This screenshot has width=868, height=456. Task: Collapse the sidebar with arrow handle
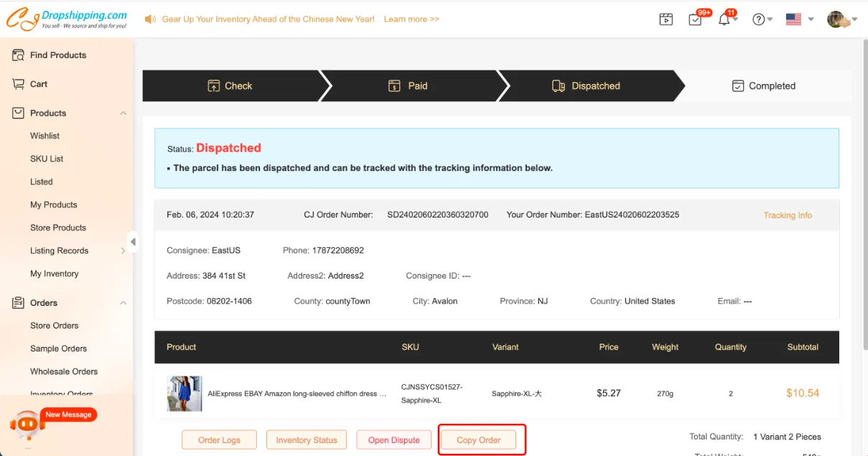pyautogui.click(x=133, y=241)
